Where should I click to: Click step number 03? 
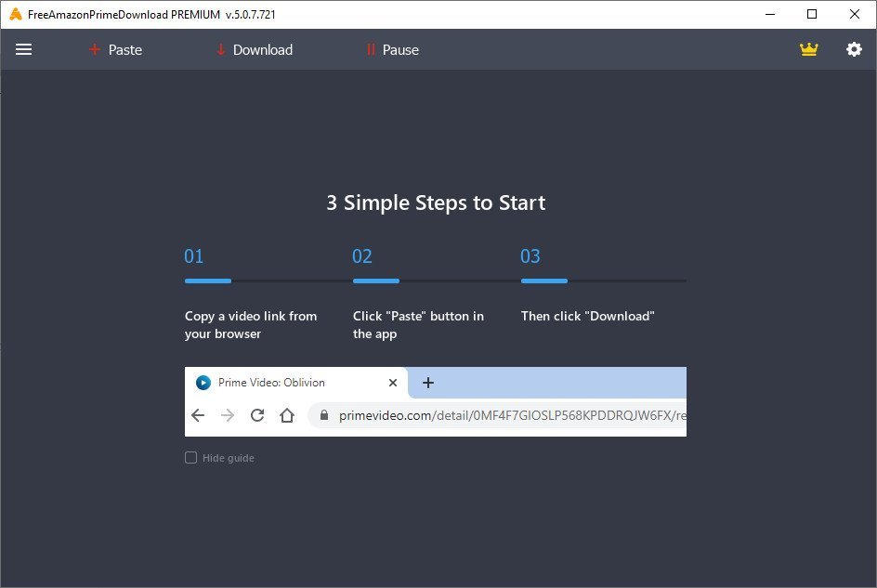pyautogui.click(x=530, y=256)
